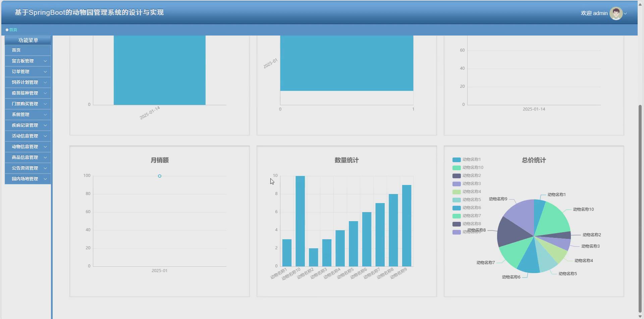Toggle legend entry 动物名称2 in 总价统计
Screen dimensions: 644x319
coord(467,176)
